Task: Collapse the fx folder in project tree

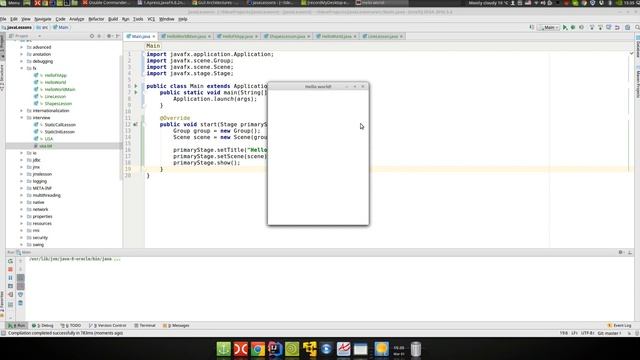Action: tap(22, 69)
